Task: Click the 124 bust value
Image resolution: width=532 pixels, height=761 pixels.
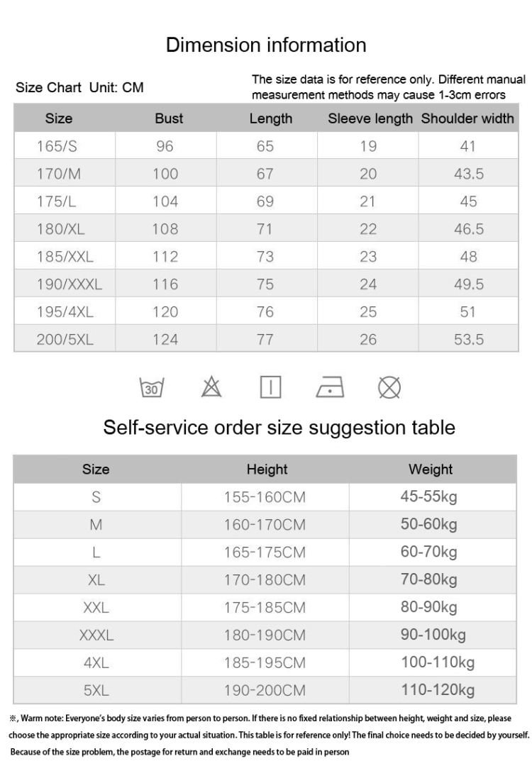Action: click(165, 340)
